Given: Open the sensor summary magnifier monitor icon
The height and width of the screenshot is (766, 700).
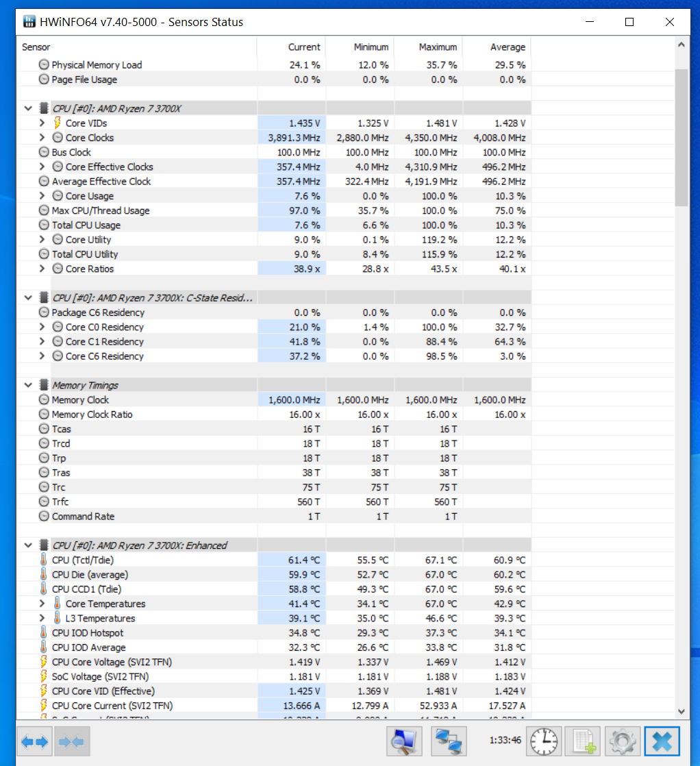Looking at the screenshot, I should coord(404,741).
